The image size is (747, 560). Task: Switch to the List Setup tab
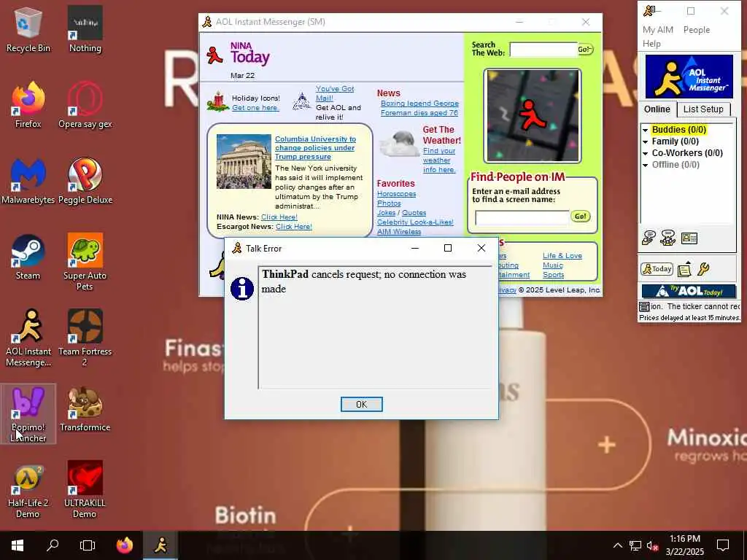point(703,109)
